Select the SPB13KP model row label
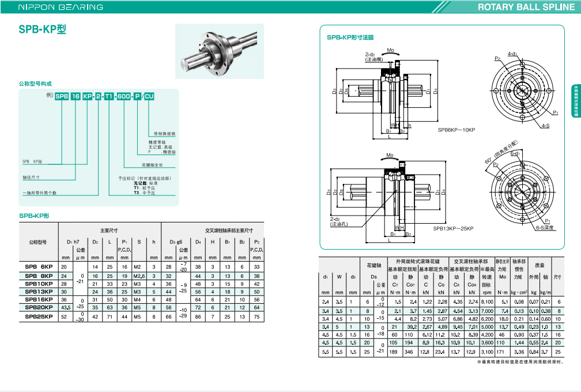 pos(39,292)
